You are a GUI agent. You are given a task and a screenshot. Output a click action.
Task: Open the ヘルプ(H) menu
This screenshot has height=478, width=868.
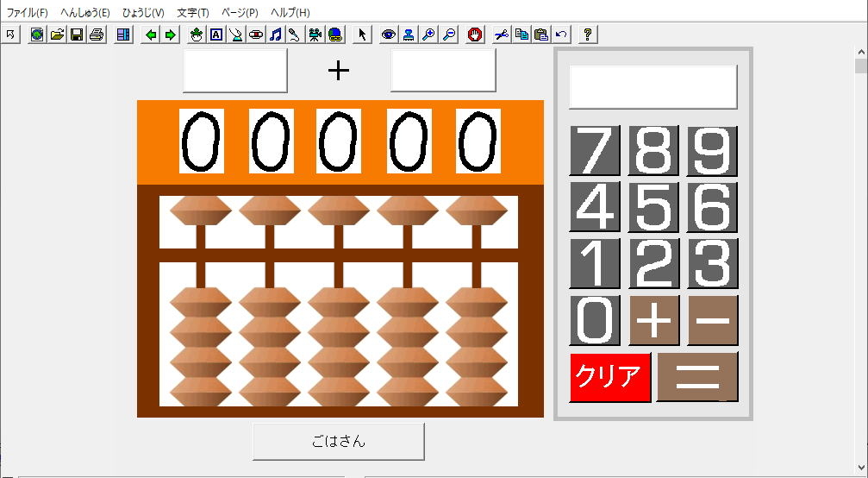click(x=290, y=13)
